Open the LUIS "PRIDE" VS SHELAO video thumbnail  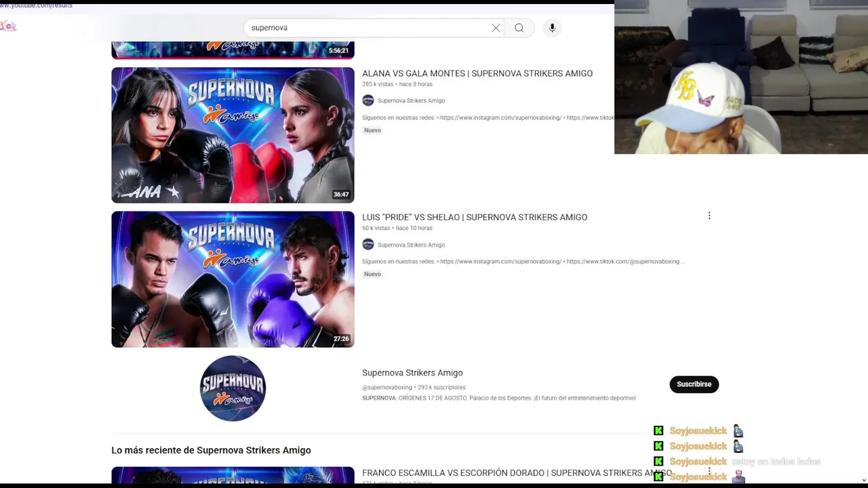233,279
